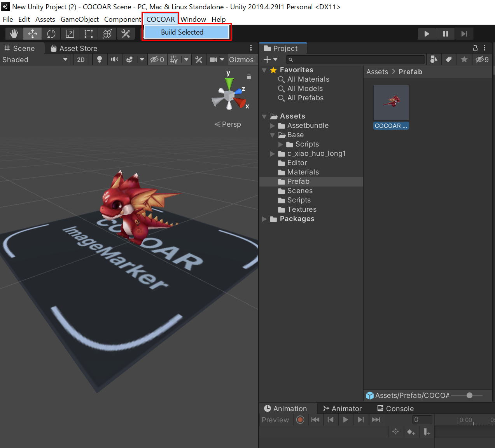The image size is (495, 448).
Task: Click the animation record button
Action: (300, 420)
